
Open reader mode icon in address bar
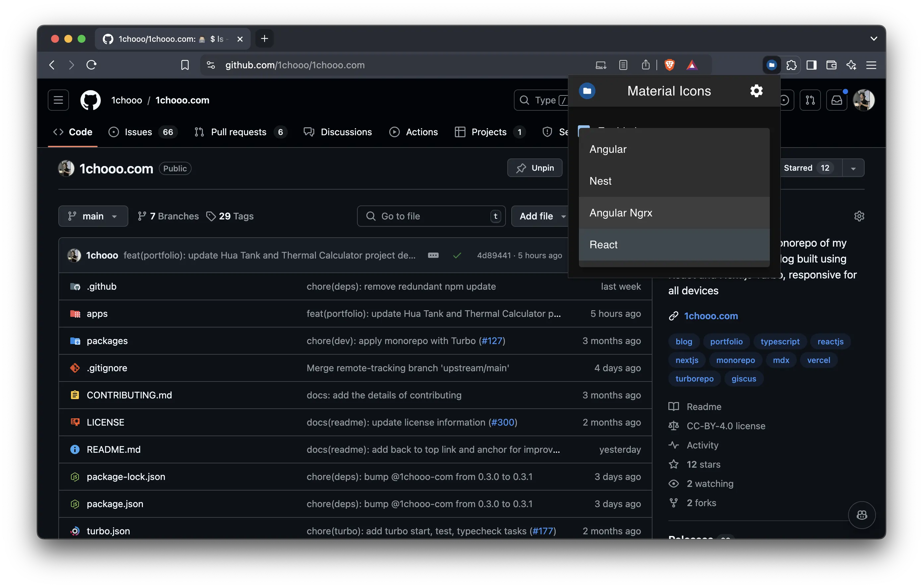click(x=623, y=65)
